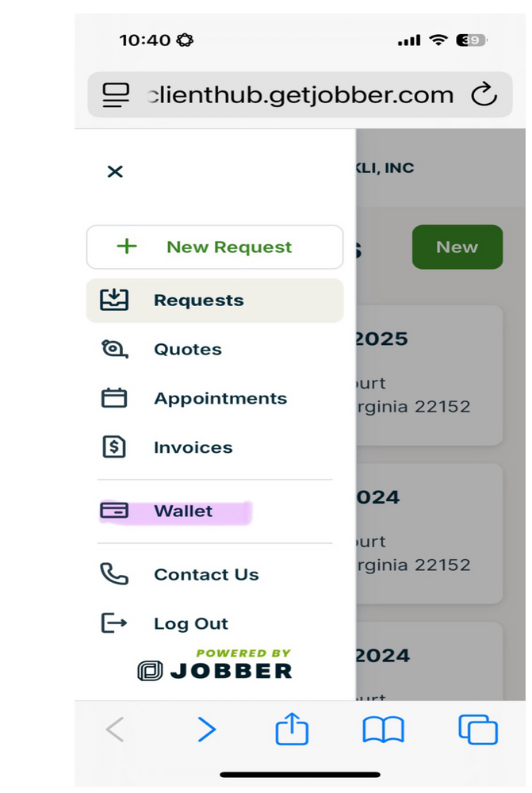Click the Contact Us phone icon

coord(114,574)
